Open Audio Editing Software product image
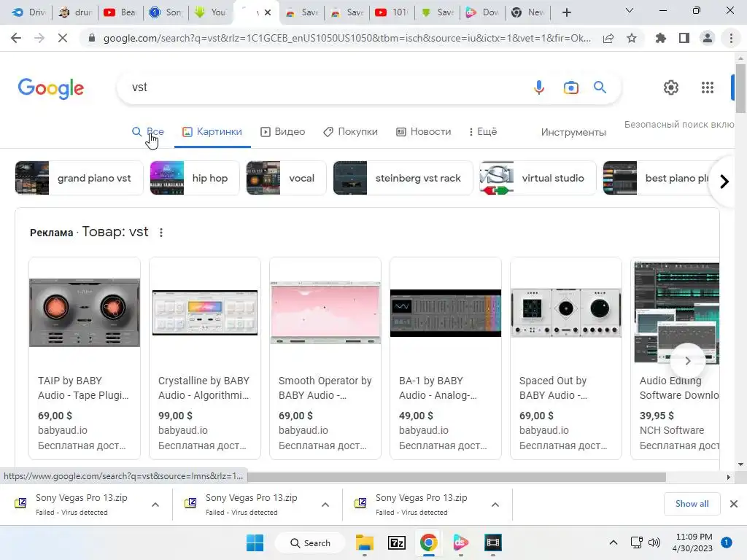The width and height of the screenshot is (747, 560). tap(676, 312)
